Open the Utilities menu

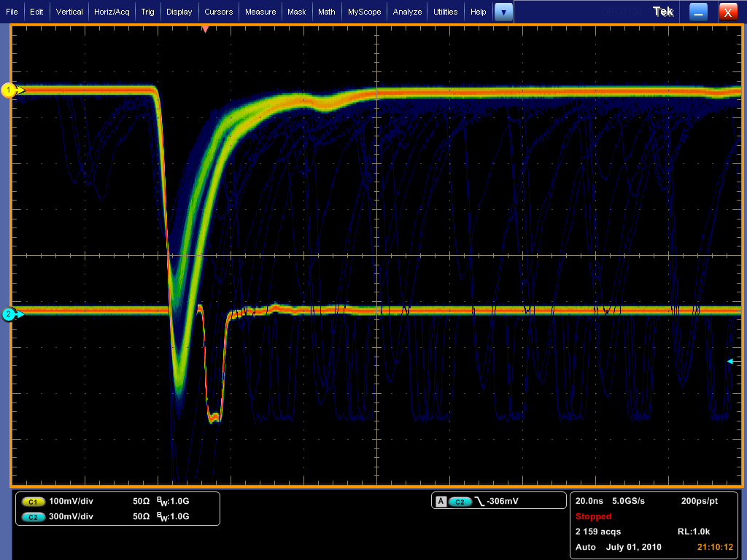pyautogui.click(x=446, y=12)
